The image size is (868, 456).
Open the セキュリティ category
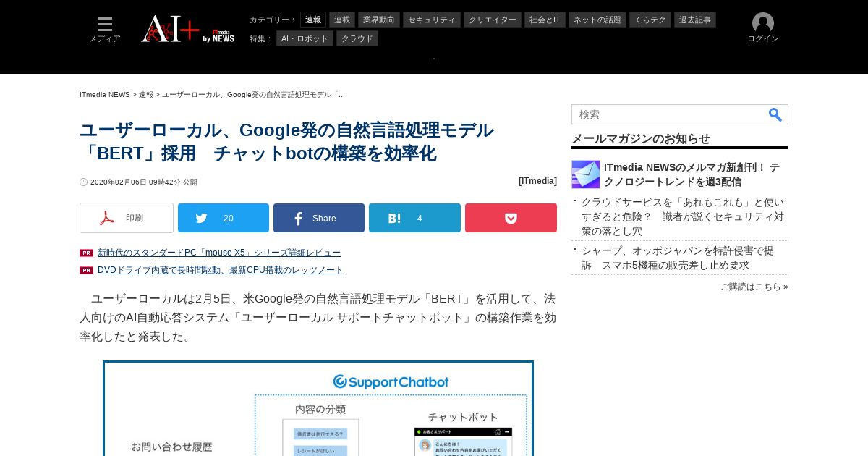point(432,20)
